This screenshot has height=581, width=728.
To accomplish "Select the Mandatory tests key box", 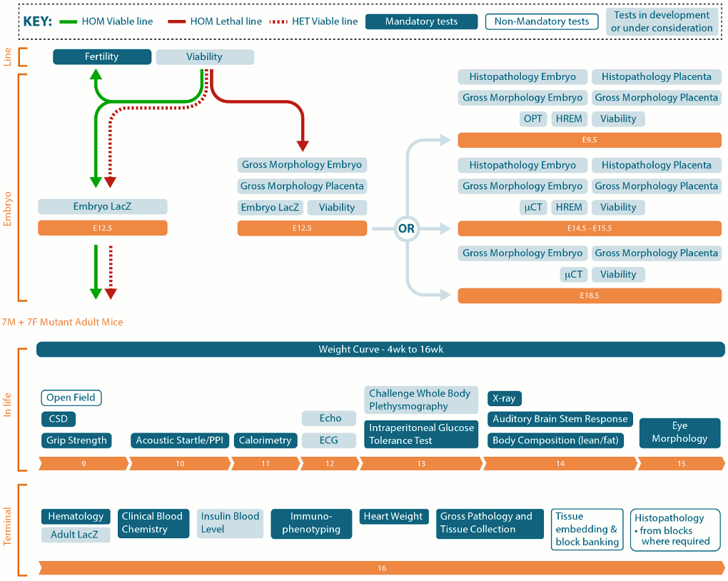I will (x=422, y=22).
